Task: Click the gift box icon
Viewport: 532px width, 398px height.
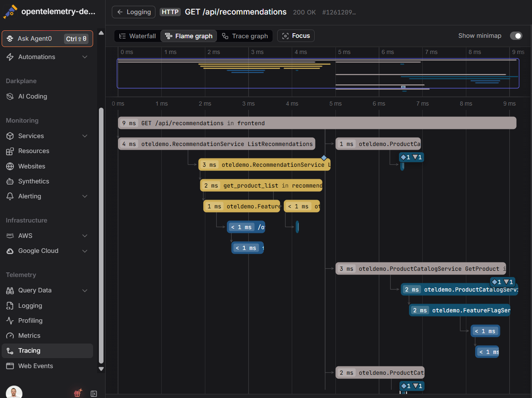Action: 78,393
